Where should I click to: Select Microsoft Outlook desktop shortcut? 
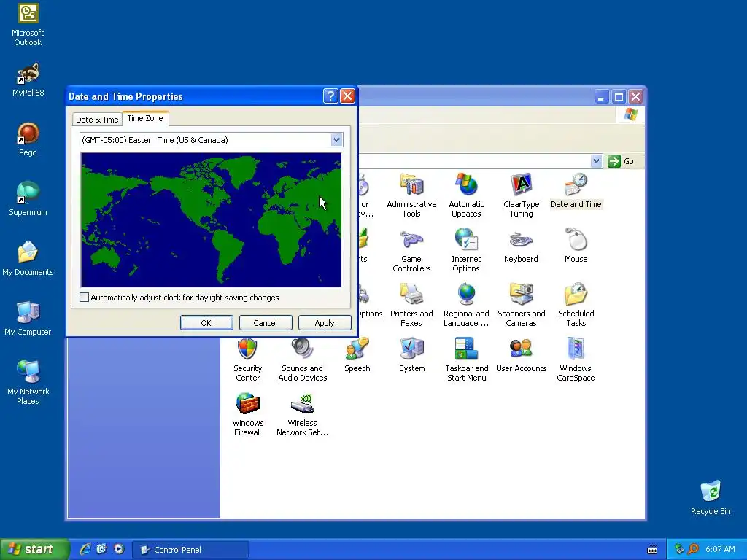pos(28,24)
